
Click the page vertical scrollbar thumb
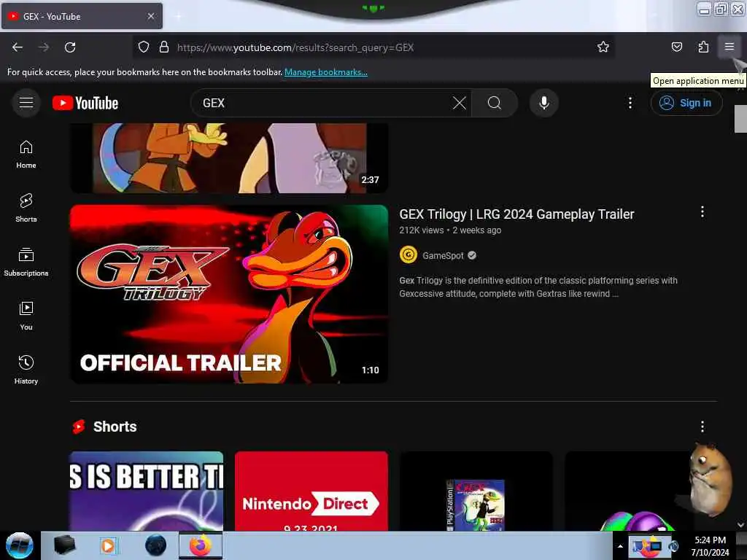740,119
